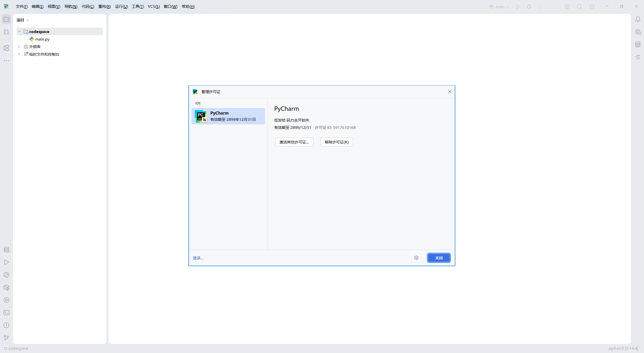644x353 pixels.
Task: Expand the 临时文件和控制台 node
Action: click(19, 54)
